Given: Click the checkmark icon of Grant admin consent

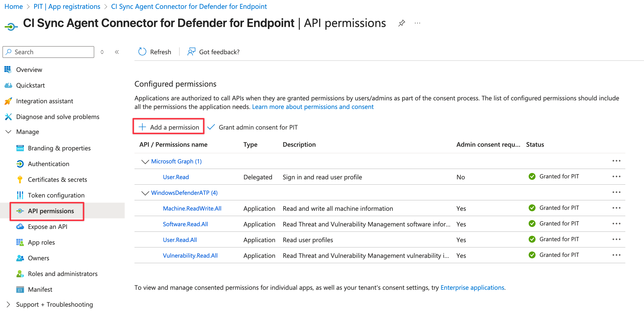Looking at the screenshot, I should point(211,127).
